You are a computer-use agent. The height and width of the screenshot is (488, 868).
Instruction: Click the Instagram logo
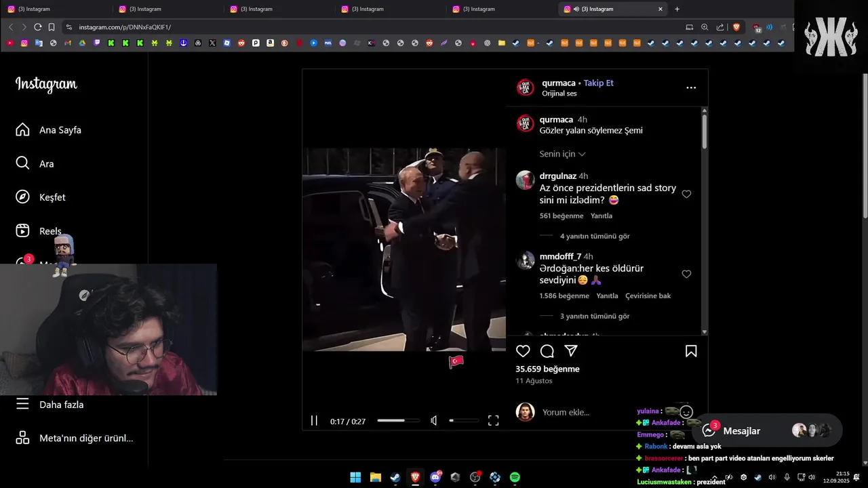tap(46, 85)
